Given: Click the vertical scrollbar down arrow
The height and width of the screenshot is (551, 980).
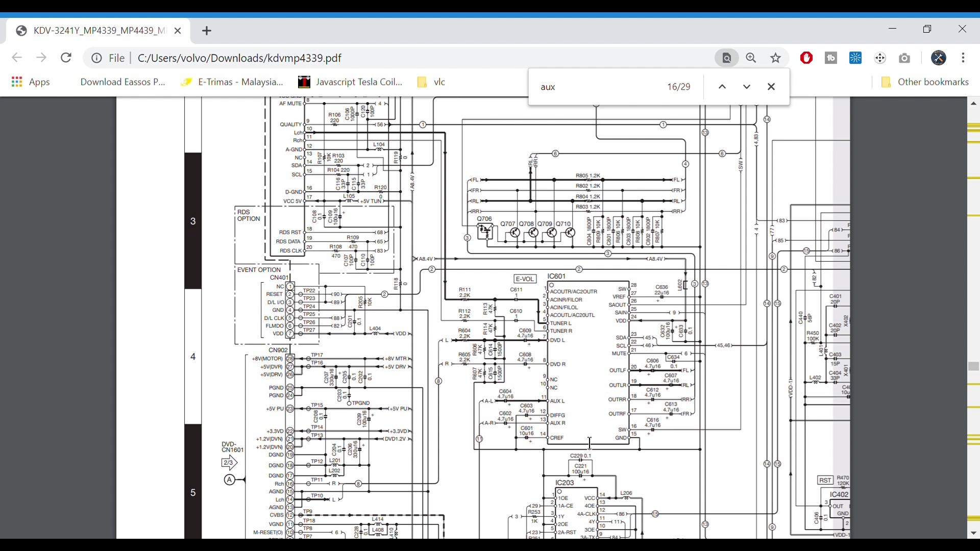Looking at the screenshot, I should pos(973,533).
